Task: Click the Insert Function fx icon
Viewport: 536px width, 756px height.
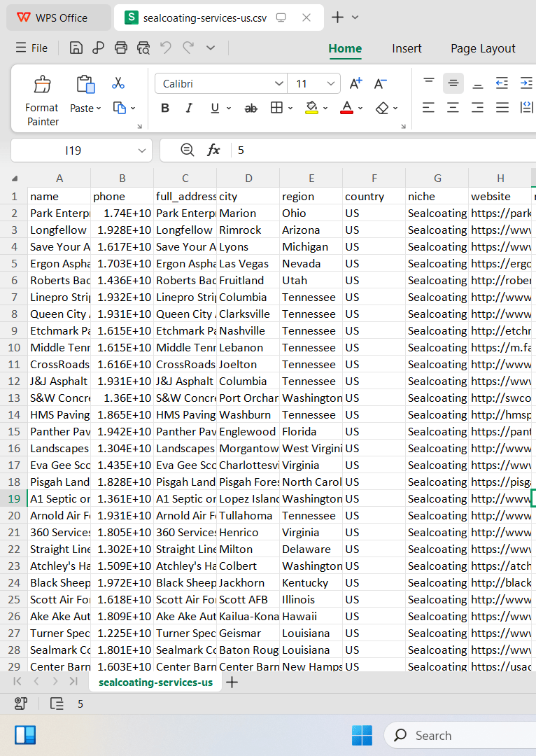Action: pos(213,150)
